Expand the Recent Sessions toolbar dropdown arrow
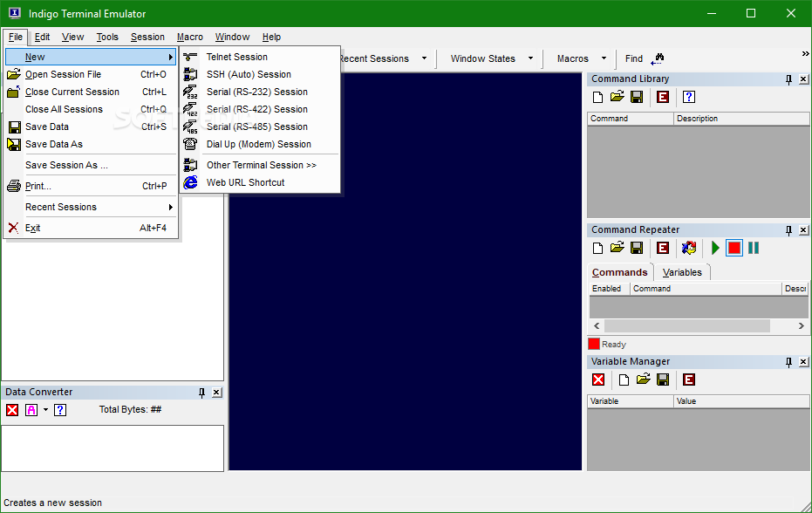This screenshot has height=513, width=812. [x=424, y=58]
